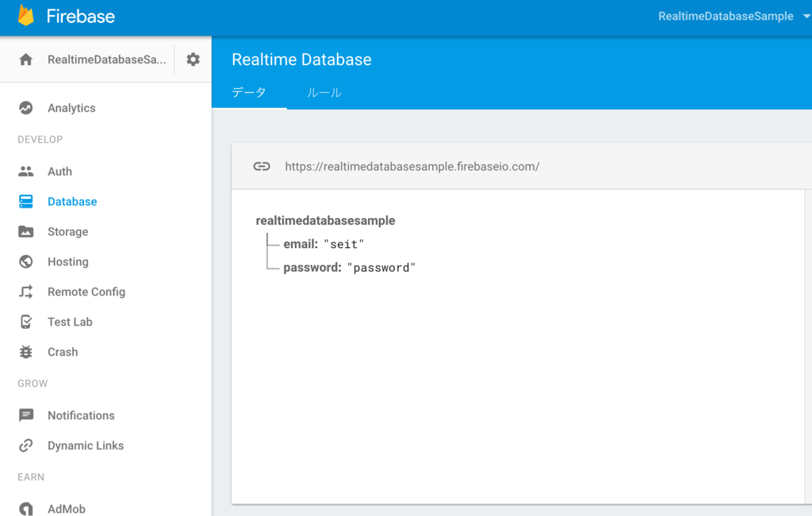This screenshot has width=812, height=516.
Task: Click the Hosting globe icon
Action: pyautogui.click(x=26, y=262)
